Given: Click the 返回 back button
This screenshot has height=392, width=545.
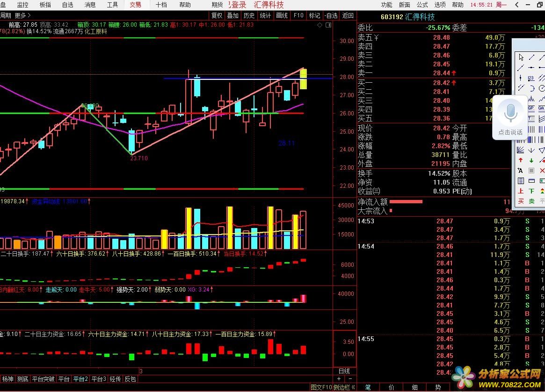Looking at the screenshot, I should coord(348,15).
